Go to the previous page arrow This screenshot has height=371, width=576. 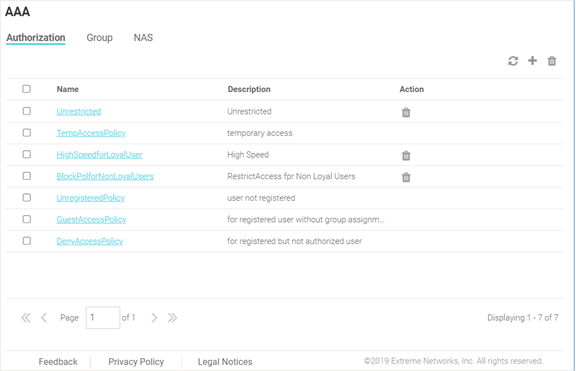(x=44, y=318)
